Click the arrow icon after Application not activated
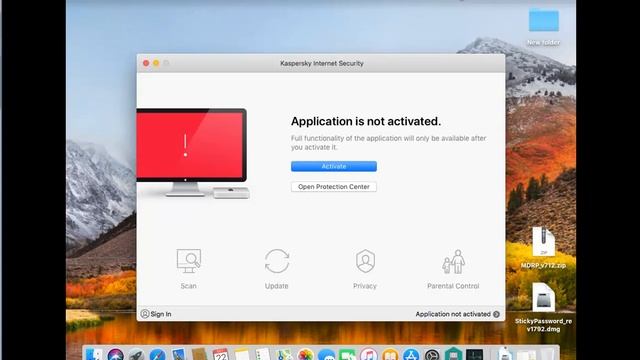Viewport: 640px width, 360px height. point(496,314)
